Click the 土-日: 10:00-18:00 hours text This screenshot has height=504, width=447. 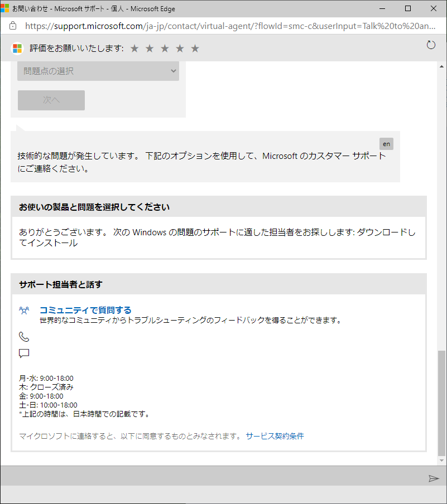tap(49, 405)
